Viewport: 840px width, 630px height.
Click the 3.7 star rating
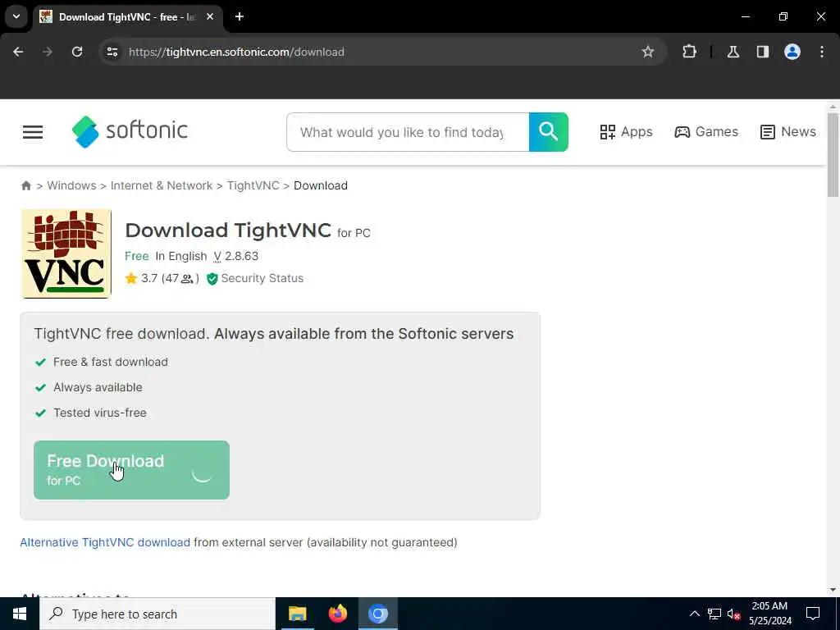162,278
